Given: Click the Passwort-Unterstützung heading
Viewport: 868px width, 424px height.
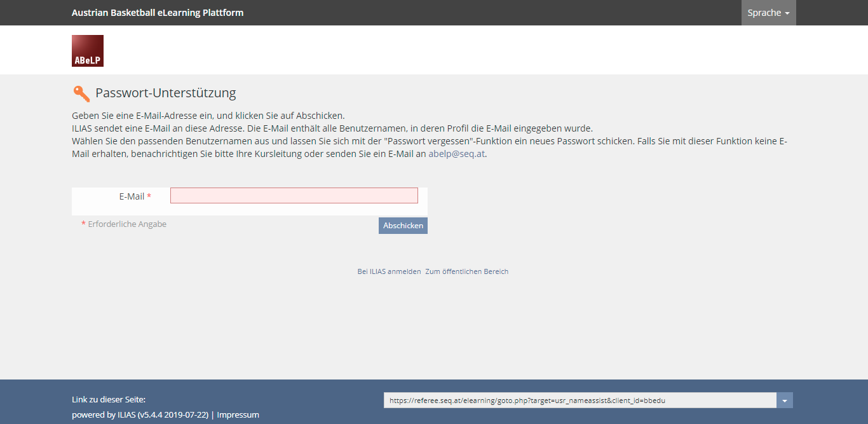Looking at the screenshot, I should pyautogui.click(x=165, y=93).
